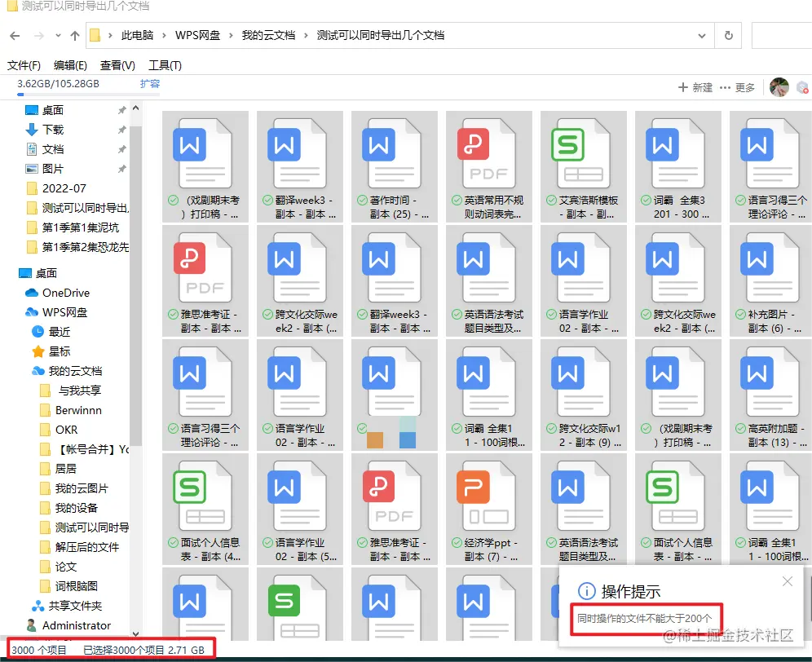812x662 pixels.
Task: Click the user avatar in the toolbar
Action: coord(779,87)
